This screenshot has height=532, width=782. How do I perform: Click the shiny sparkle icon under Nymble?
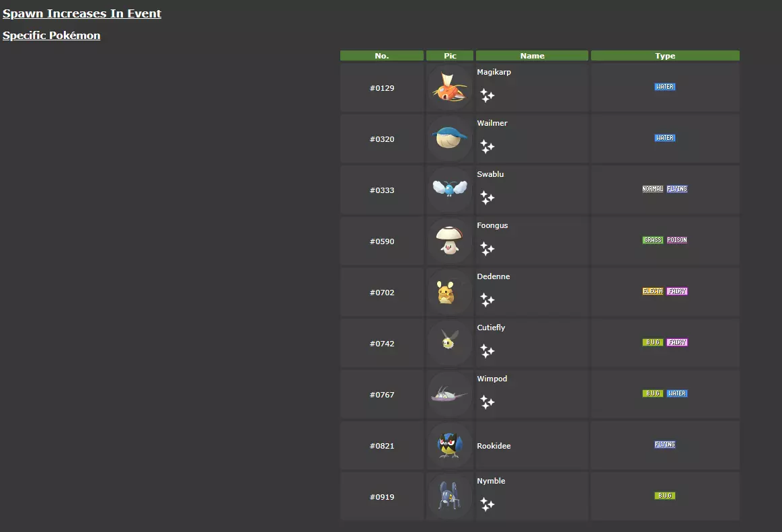[x=487, y=504]
